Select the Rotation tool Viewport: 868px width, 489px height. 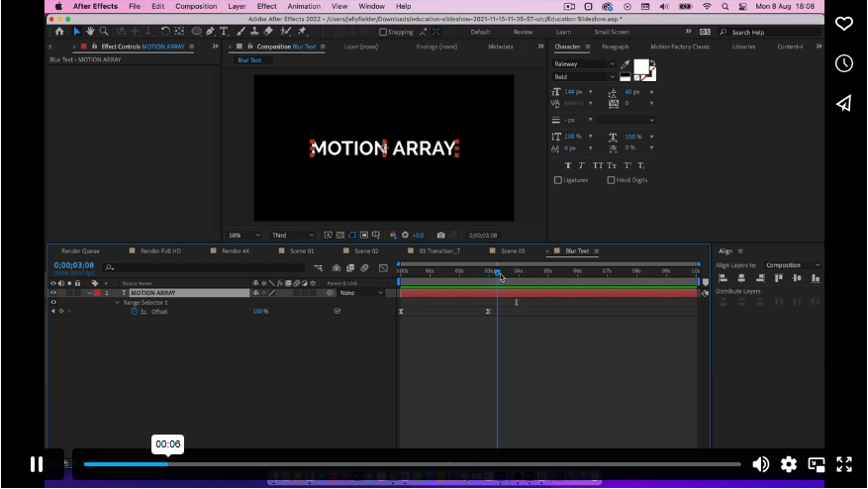[165, 32]
